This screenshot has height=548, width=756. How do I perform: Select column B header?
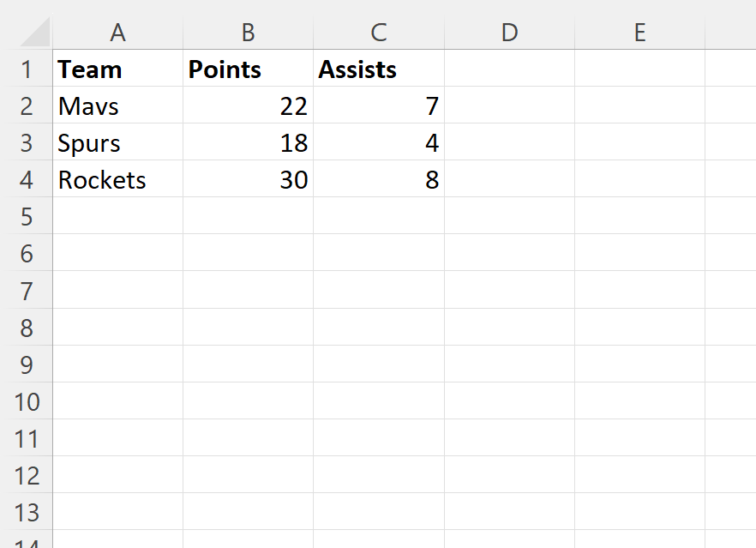248,32
